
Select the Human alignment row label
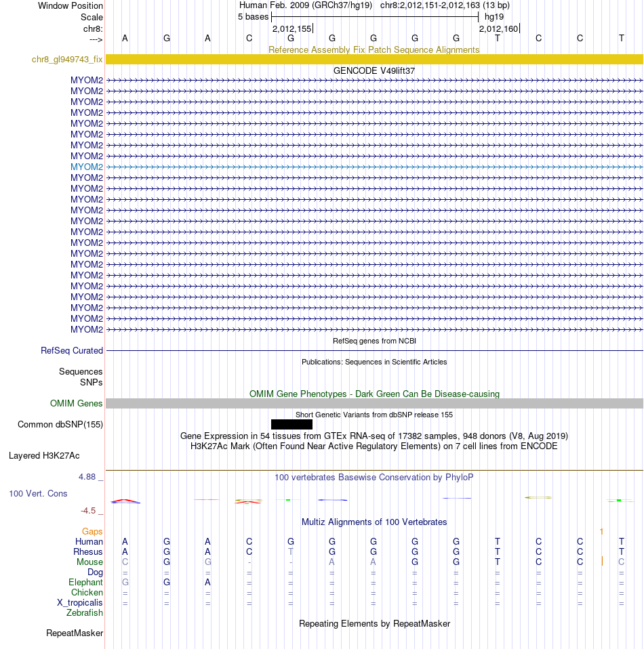pos(89,542)
